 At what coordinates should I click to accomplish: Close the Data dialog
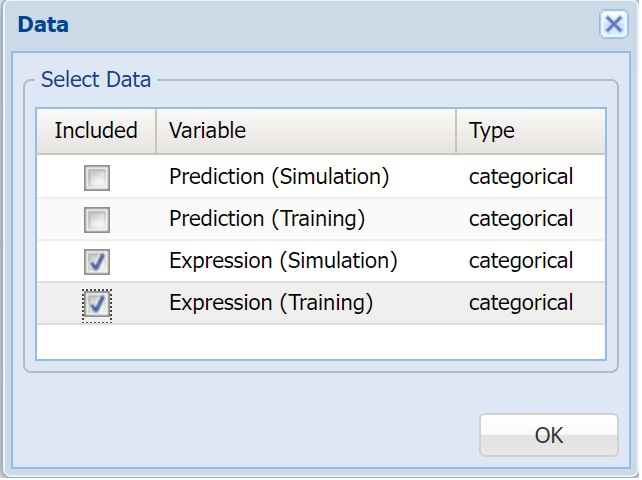[x=613, y=25]
